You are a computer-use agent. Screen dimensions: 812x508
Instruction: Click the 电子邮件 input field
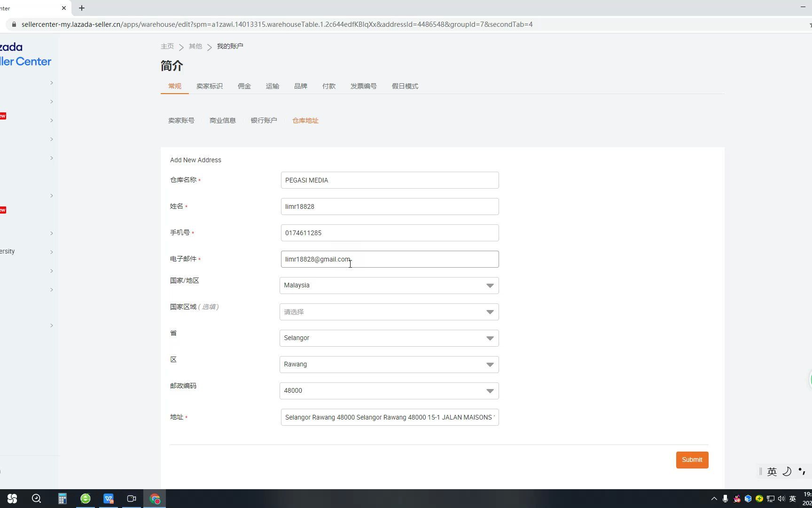tap(390, 259)
